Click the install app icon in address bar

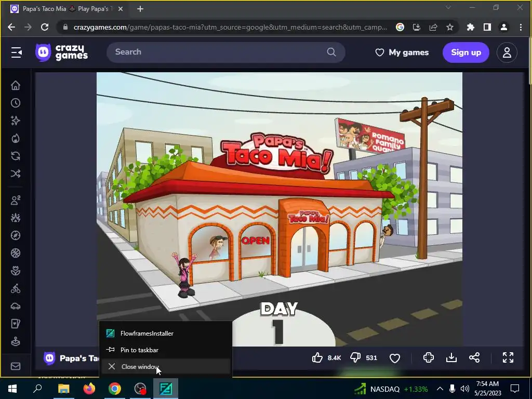click(x=417, y=27)
